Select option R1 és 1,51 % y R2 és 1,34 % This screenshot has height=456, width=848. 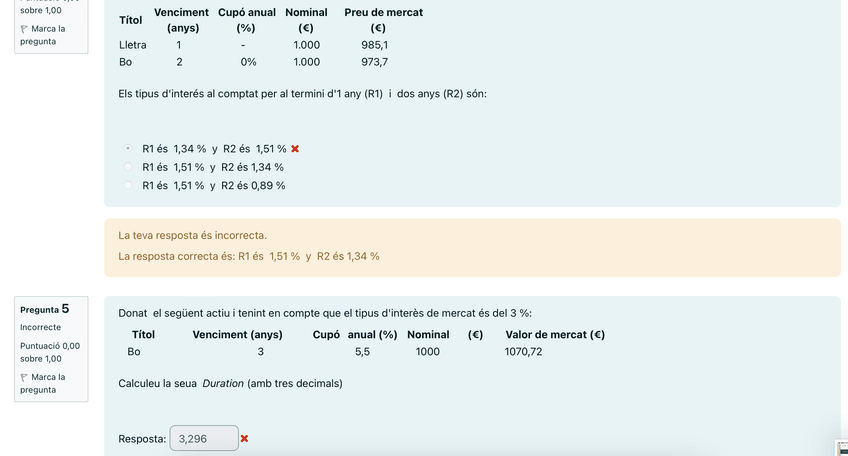click(128, 167)
